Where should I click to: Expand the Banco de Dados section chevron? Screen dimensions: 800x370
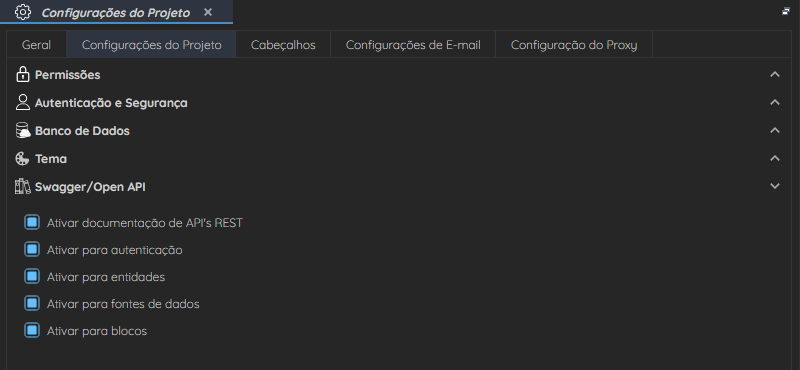[x=775, y=131]
